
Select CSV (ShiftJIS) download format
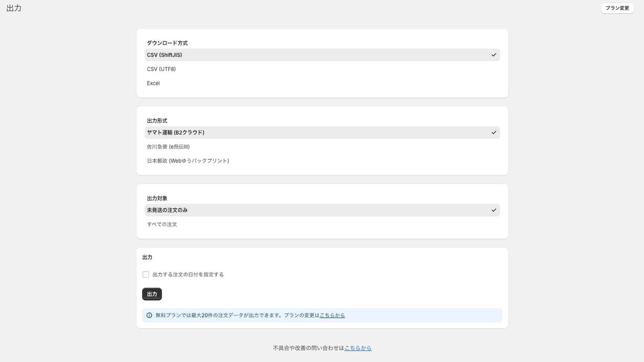coord(322,55)
